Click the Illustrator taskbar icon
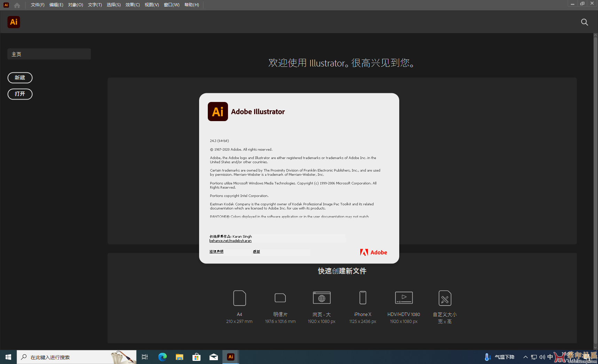This screenshot has height=364, width=598. click(230, 357)
